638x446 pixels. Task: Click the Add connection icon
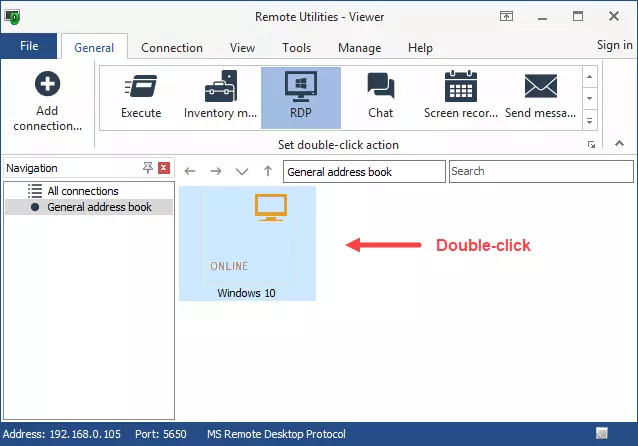tap(47, 86)
